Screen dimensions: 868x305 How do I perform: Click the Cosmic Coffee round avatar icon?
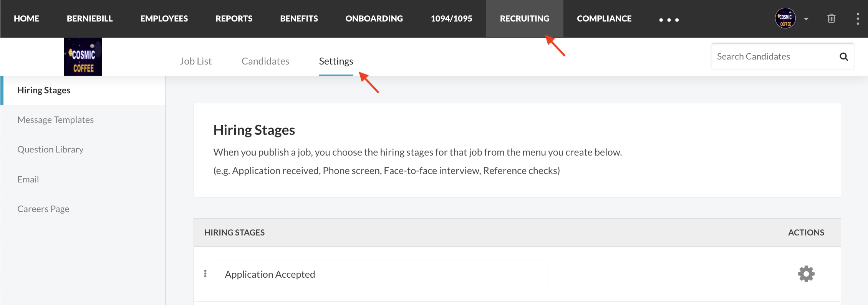point(785,18)
